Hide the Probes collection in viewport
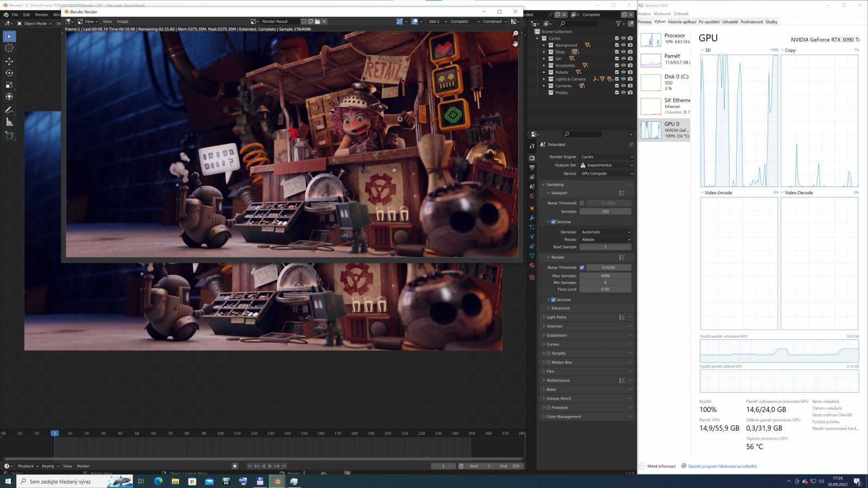Image resolution: width=868 pixels, height=488 pixels. tap(623, 93)
